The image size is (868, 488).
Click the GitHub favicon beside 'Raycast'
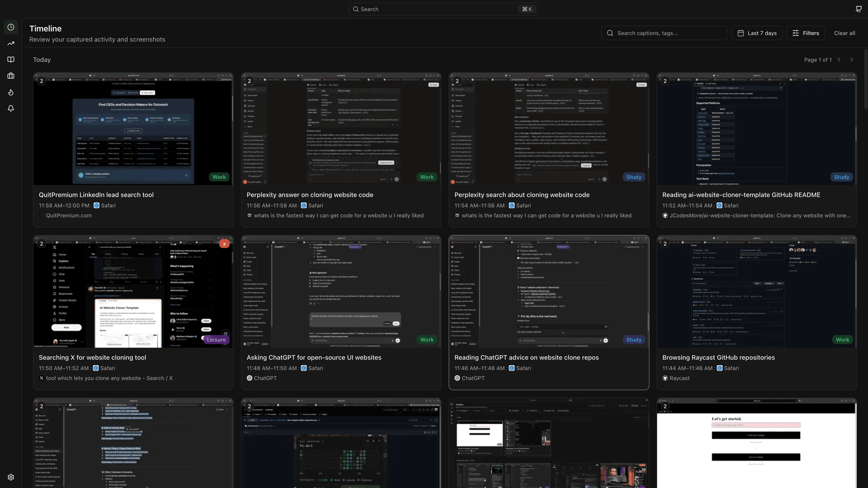pyautogui.click(x=665, y=378)
